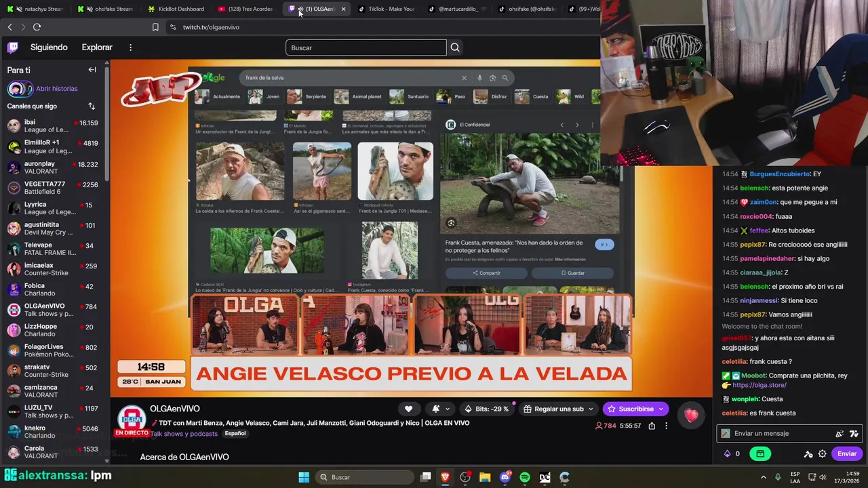Open Brave browser from taskbar
The image size is (868, 488).
(445, 477)
